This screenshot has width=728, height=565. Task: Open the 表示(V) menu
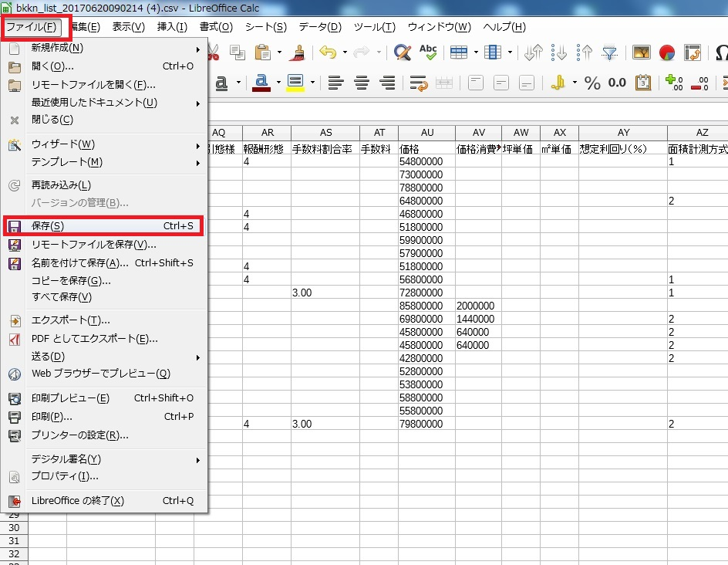128,27
